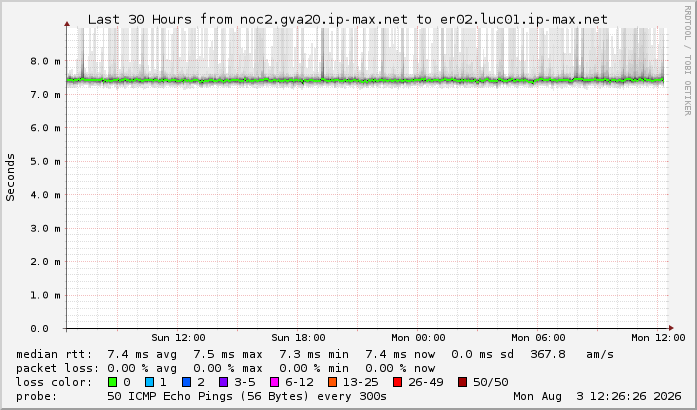Click the '2.0 m' y-axis label
Image resolution: width=697 pixels, height=410 pixels.
tap(45, 261)
